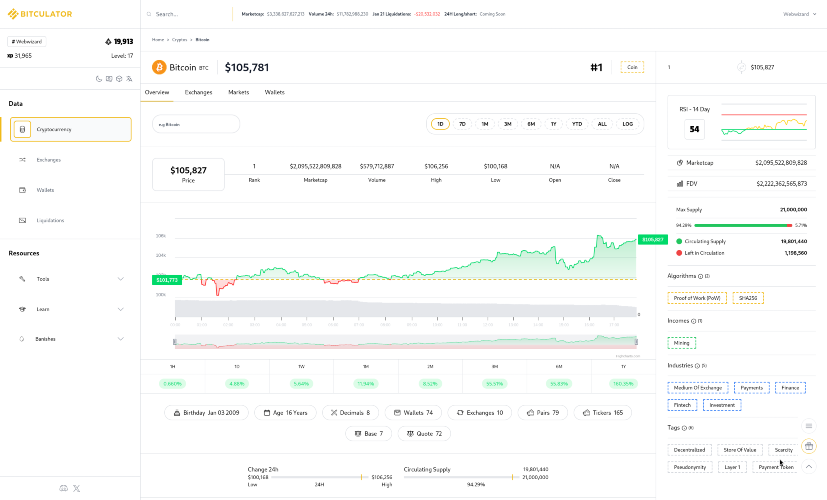Expand the Tools section chevron
Image resolution: width=827 pixels, height=500 pixels.
pos(121,279)
